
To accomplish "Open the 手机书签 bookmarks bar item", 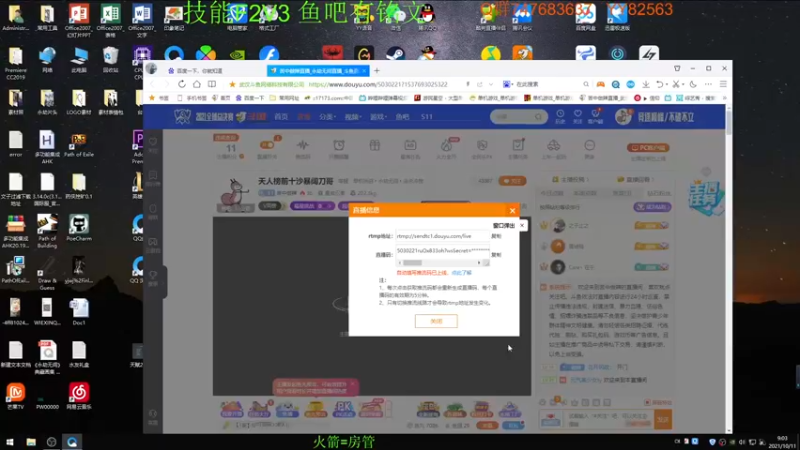I will point(192,98).
